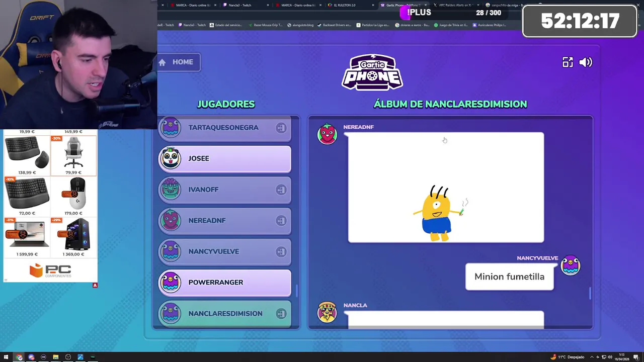Open the 1 599,99 € laptop ad product
This screenshot has width=644, height=362.
coord(27,237)
